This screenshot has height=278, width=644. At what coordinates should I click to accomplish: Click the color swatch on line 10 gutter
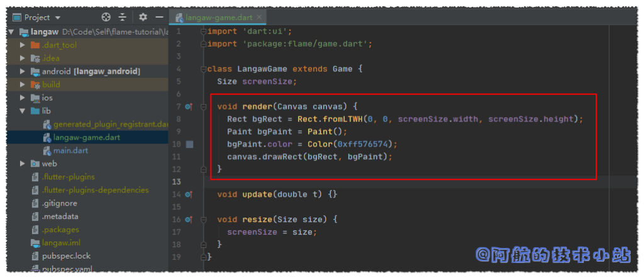pyautogui.click(x=189, y=144)
